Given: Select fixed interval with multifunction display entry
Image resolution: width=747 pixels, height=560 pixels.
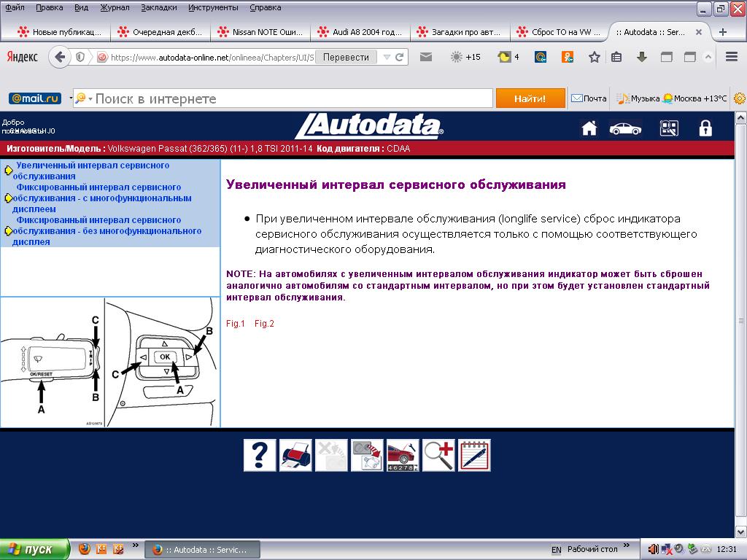Looking at the screenshot, I should click(102, 198).
